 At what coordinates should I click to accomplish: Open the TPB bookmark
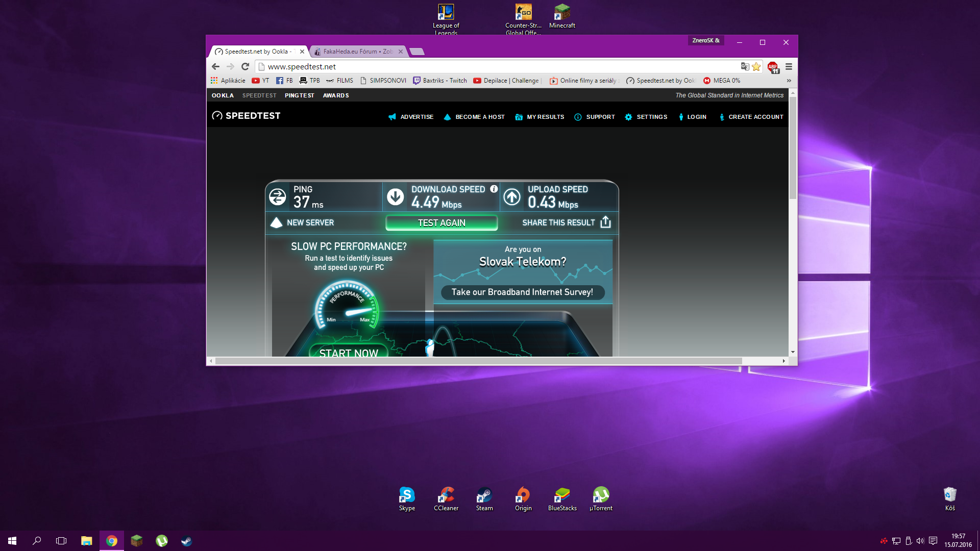(x=309, y=81)
